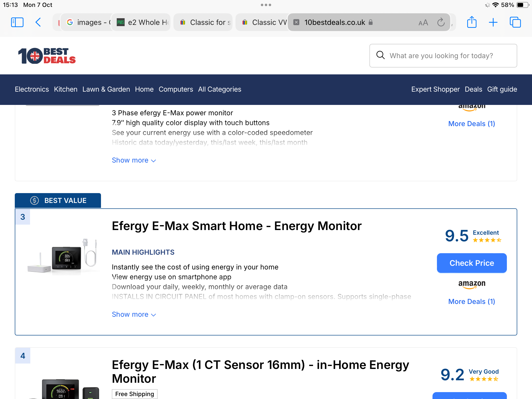Click the star rating under Very Good
The image size is (532, 399).
(x=484, y=379)
